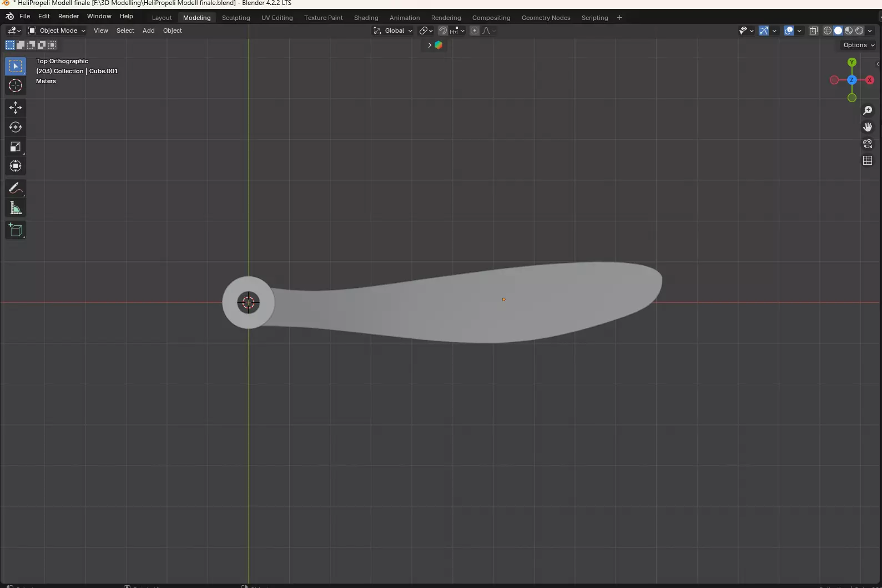Toggle viewport overlays visibility

click(789, 31)
